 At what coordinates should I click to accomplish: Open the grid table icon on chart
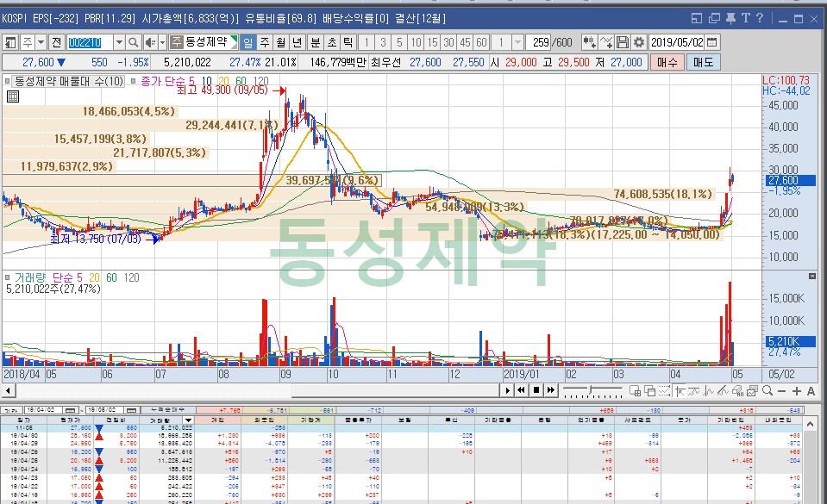point(13,96)
